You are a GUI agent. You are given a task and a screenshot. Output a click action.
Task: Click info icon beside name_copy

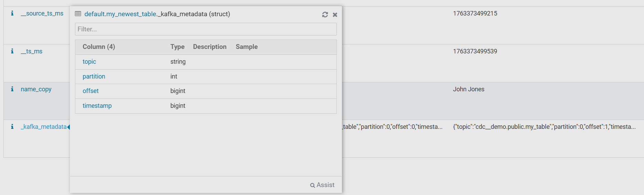pos(12,89)
